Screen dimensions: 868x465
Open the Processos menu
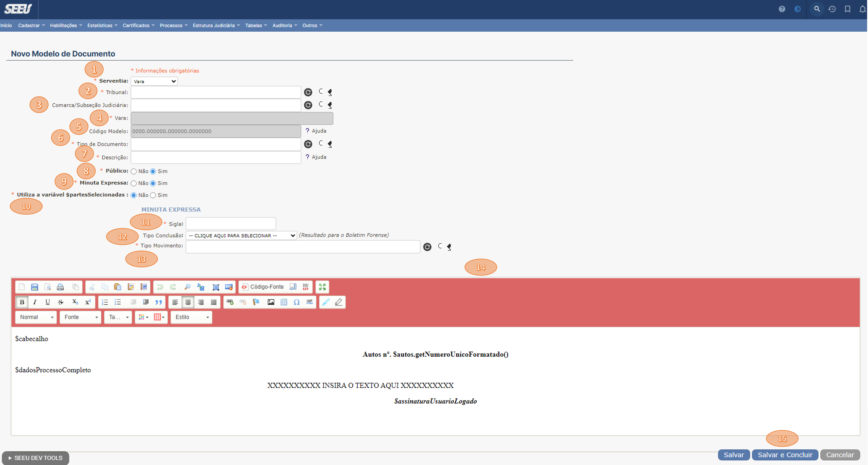[x=174, y=25]
